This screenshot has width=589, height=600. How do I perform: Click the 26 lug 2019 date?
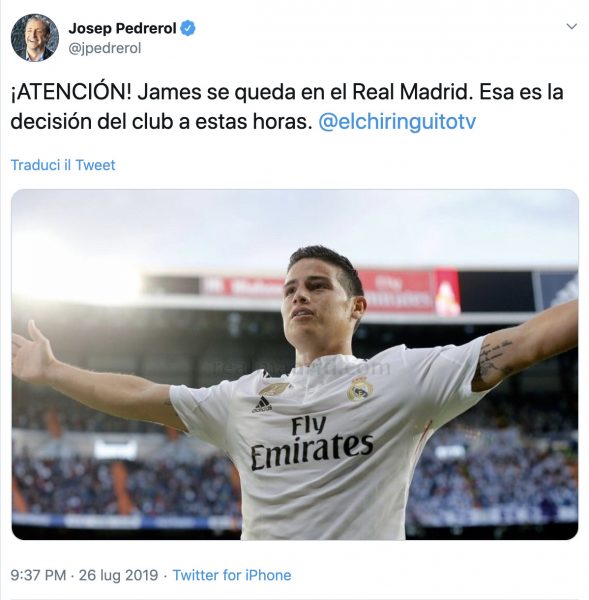pyautogui.click(x=118, y=575)
